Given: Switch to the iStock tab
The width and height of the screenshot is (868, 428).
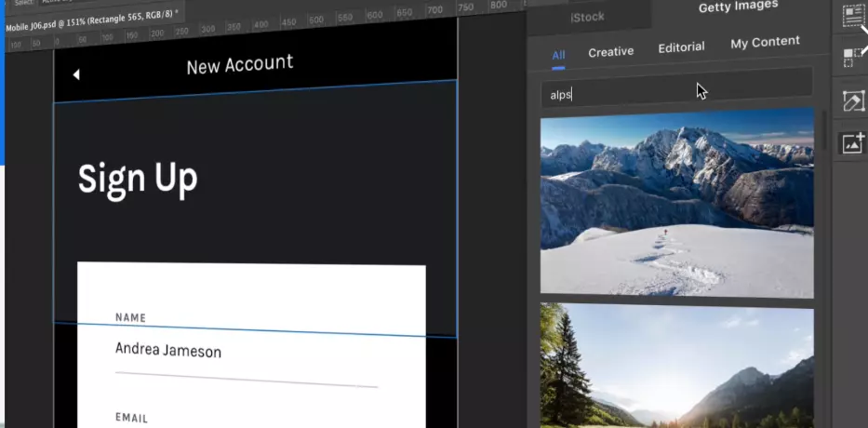Looking at the screenshot, I should (587, 17).
